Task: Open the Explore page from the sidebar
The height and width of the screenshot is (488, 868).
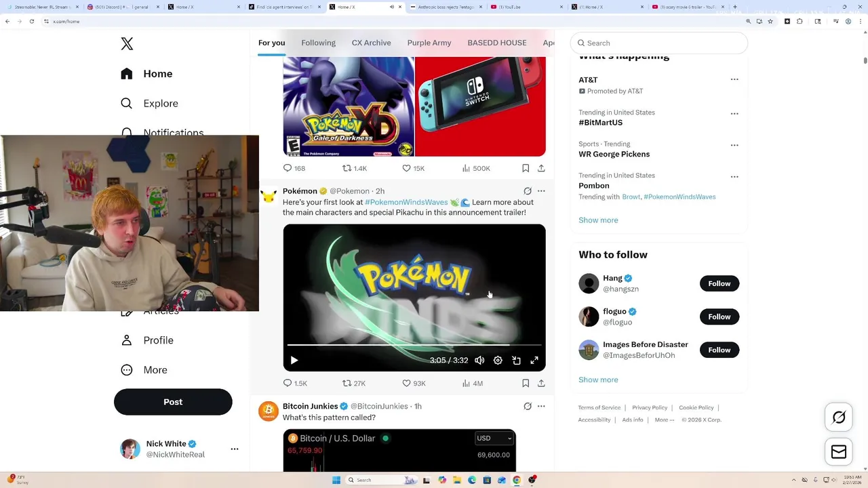Action: pos(149,104)
